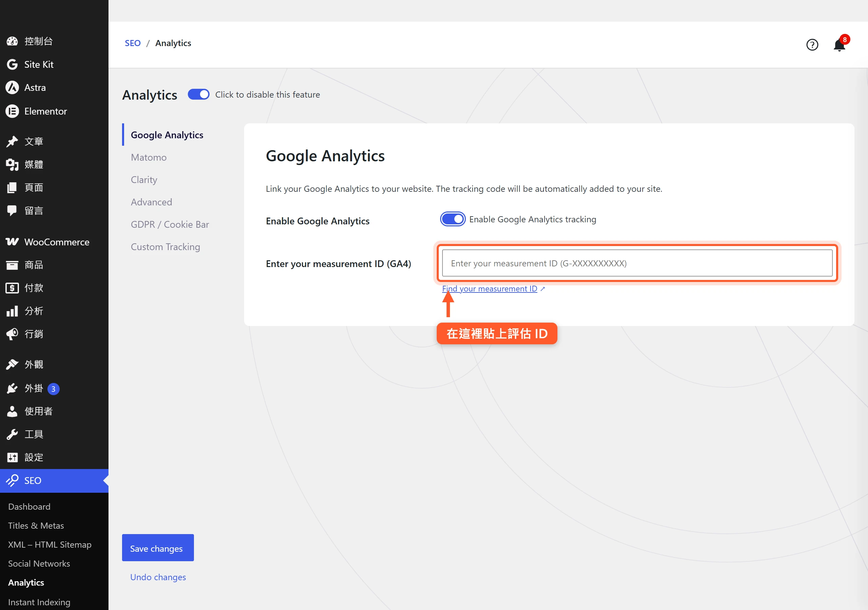Screen dimensions: 868x610
Task: Click the 付款 payments dollar icon
Action: 12,288
